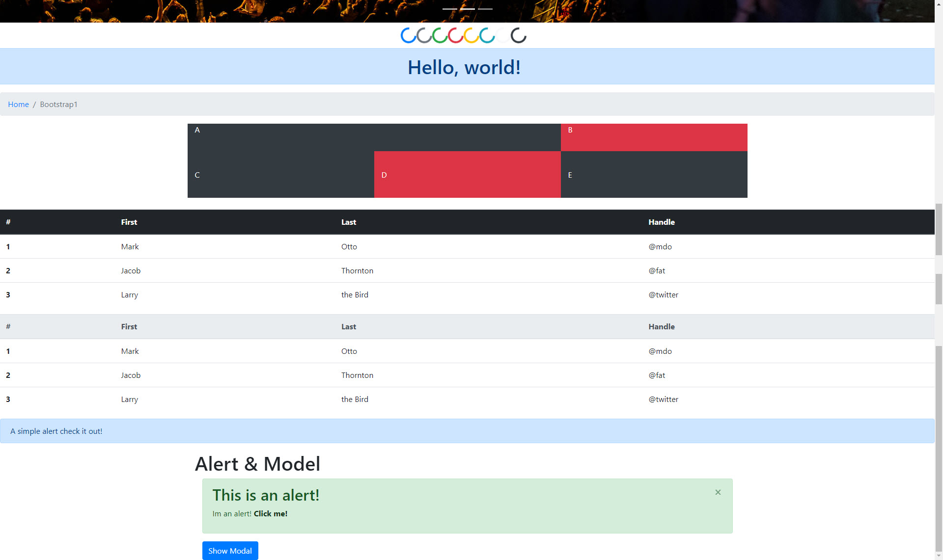Select the middle carousel indicator

[467, 9]
